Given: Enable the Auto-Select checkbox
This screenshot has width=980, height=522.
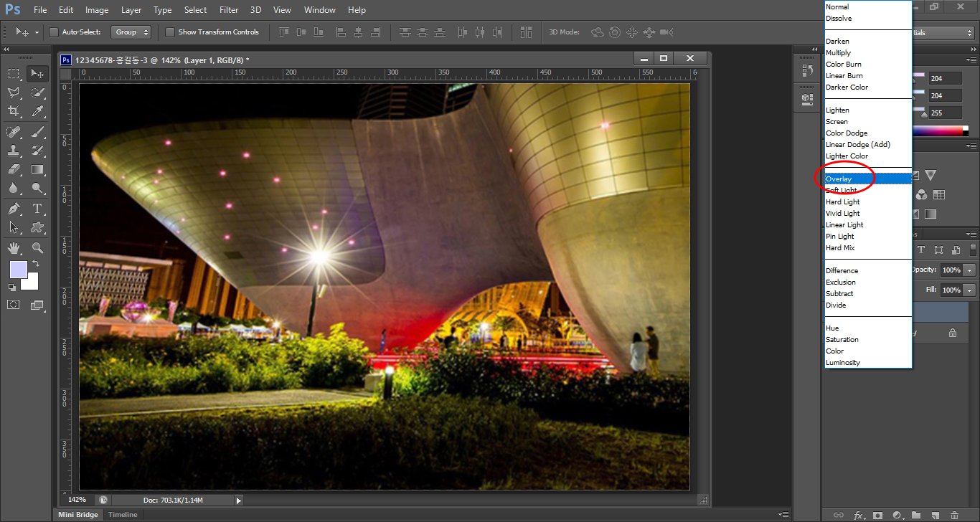Looking at the screenshot, I should point(54,32).
